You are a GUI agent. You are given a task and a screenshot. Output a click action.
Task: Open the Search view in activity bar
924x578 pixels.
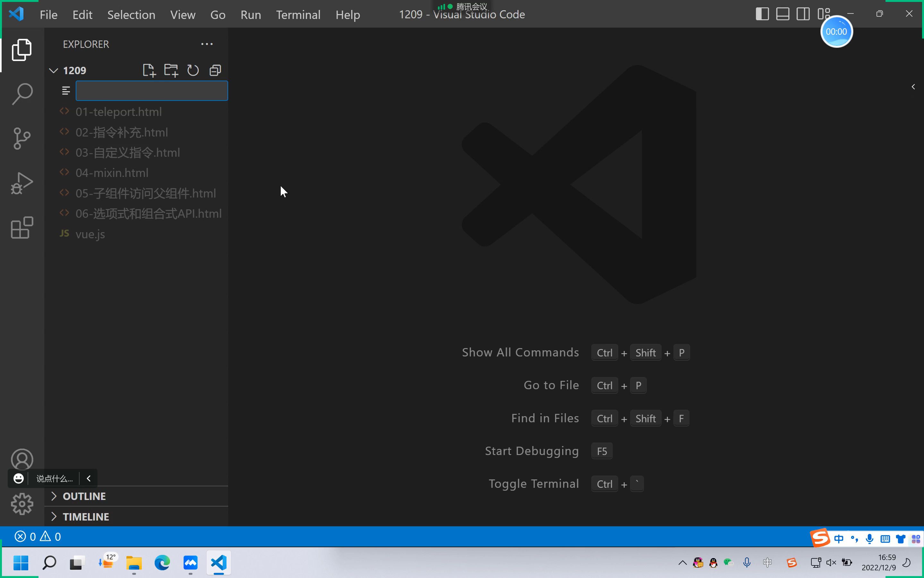[22, 94]
